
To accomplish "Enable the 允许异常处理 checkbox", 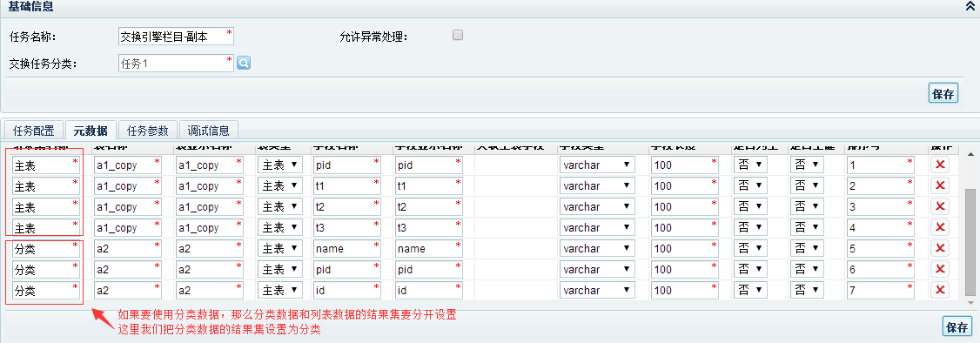I will 458,35.
